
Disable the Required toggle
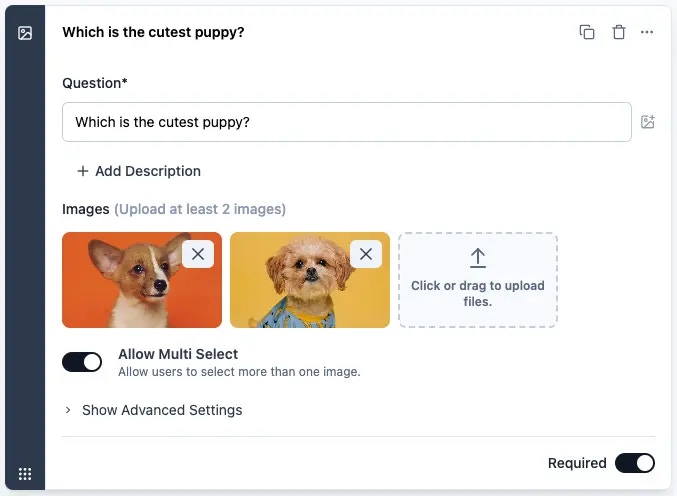635,463
